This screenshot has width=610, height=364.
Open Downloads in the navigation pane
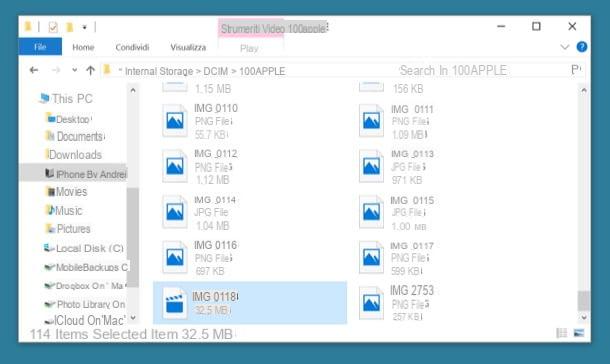74,155
